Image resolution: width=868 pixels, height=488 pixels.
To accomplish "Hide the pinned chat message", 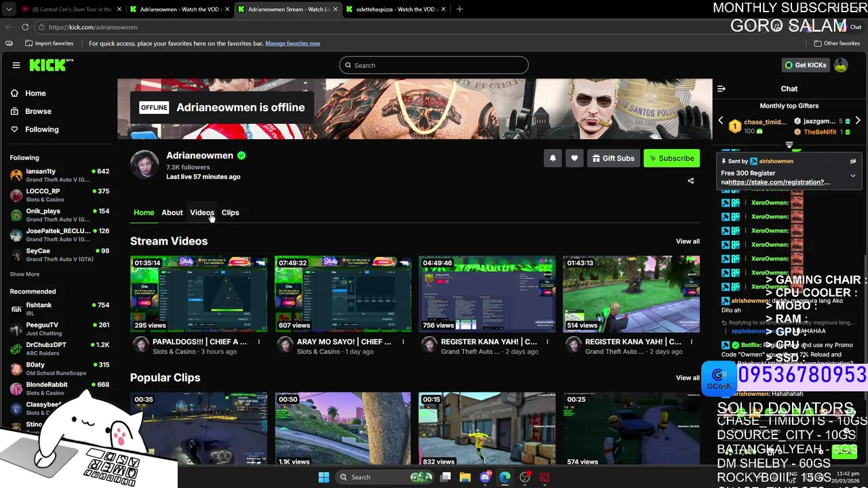I will 853,161.
